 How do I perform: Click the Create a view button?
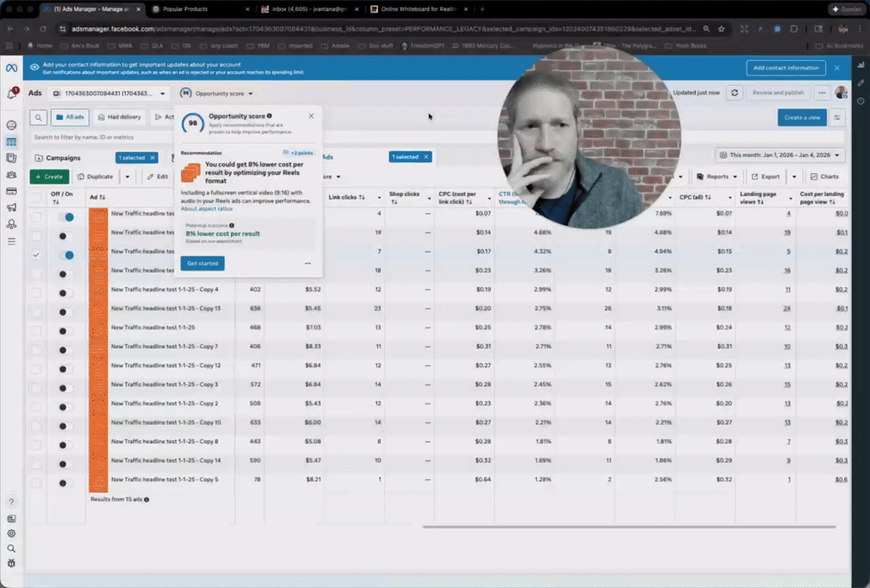[802, 117]
